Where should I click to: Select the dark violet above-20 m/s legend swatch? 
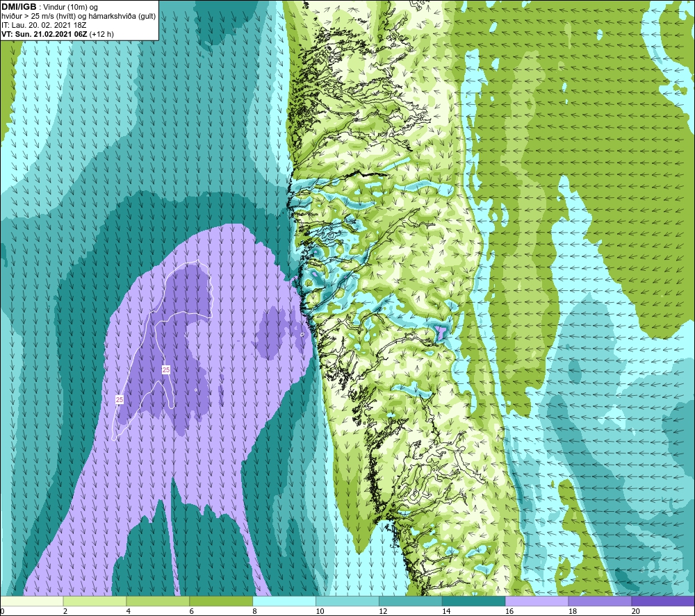point(663,601)
